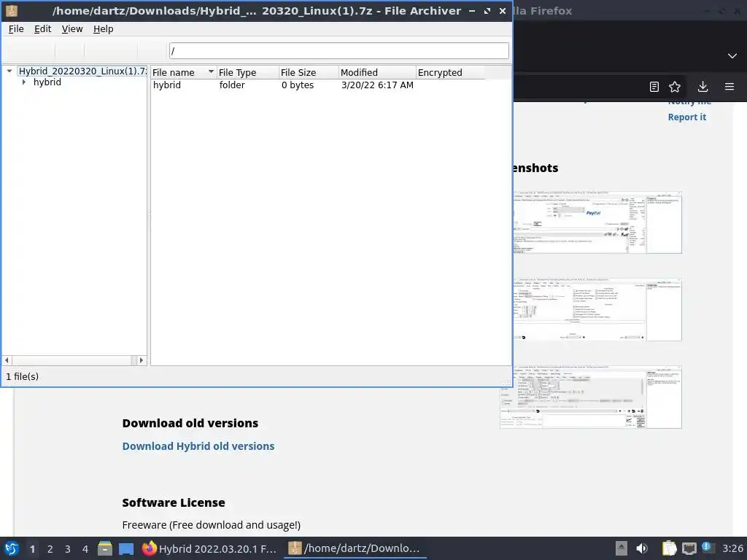
Task: Click Firefox list-all-tabs chevron
Action: point(732,55)
